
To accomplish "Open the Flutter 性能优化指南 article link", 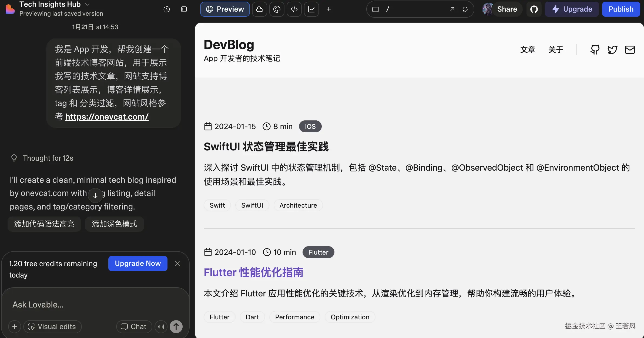I will pos(253,272).
